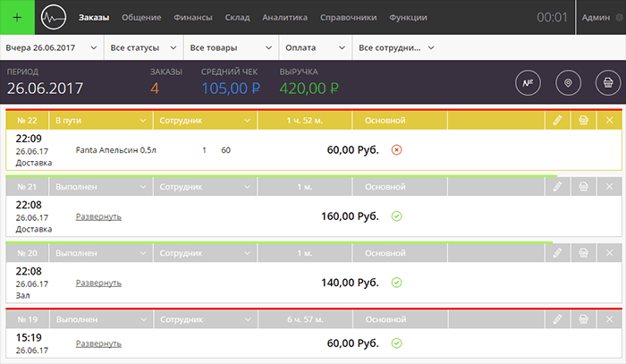The image size is (626, 364).
Task: Click the green plus add order button
Action: (17, 17)
